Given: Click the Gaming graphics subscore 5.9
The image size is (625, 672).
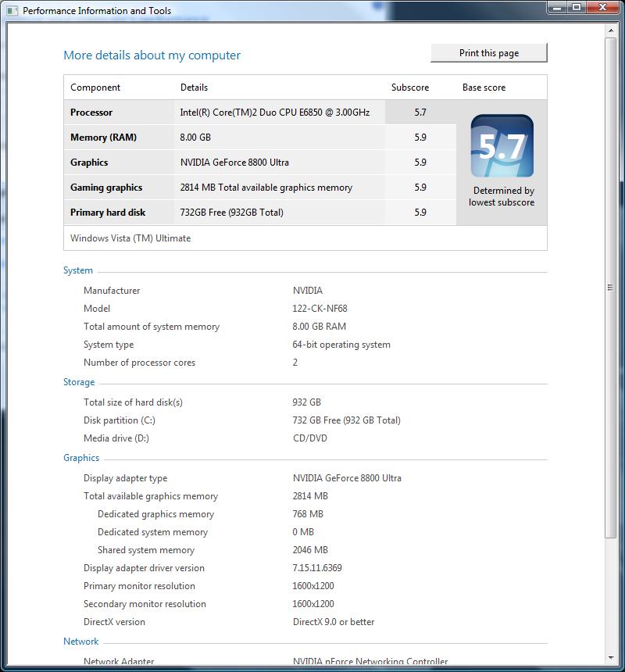Looking at the screenshot, I should click(420, 188).
